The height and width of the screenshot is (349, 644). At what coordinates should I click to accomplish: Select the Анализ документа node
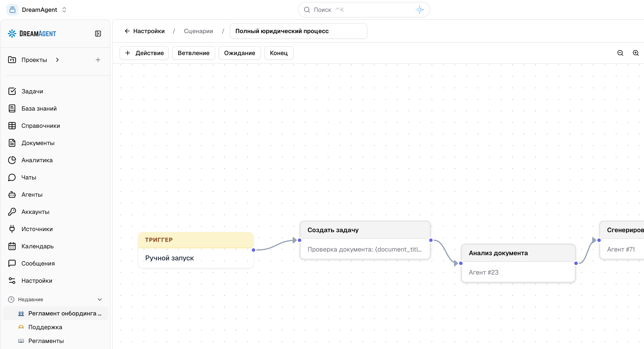click(518, 263)
